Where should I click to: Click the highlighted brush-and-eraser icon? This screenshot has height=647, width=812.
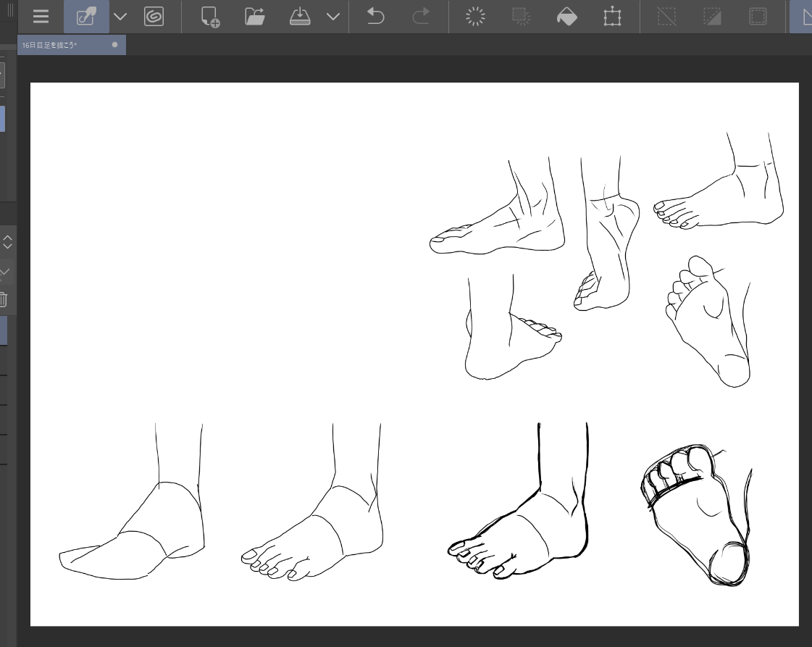(86, 17)
